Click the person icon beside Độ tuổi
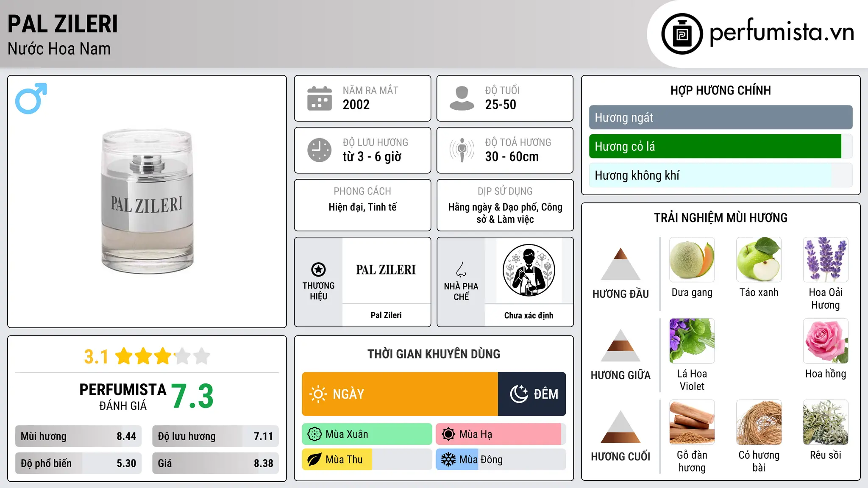The width and height of the screenshot is (868, 488). (x=462, y=98)
